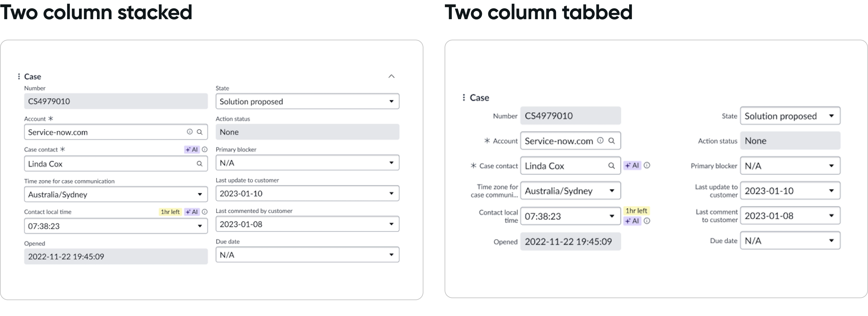Click the magnifier in the tabbed Account field

(x=612, y=141)
